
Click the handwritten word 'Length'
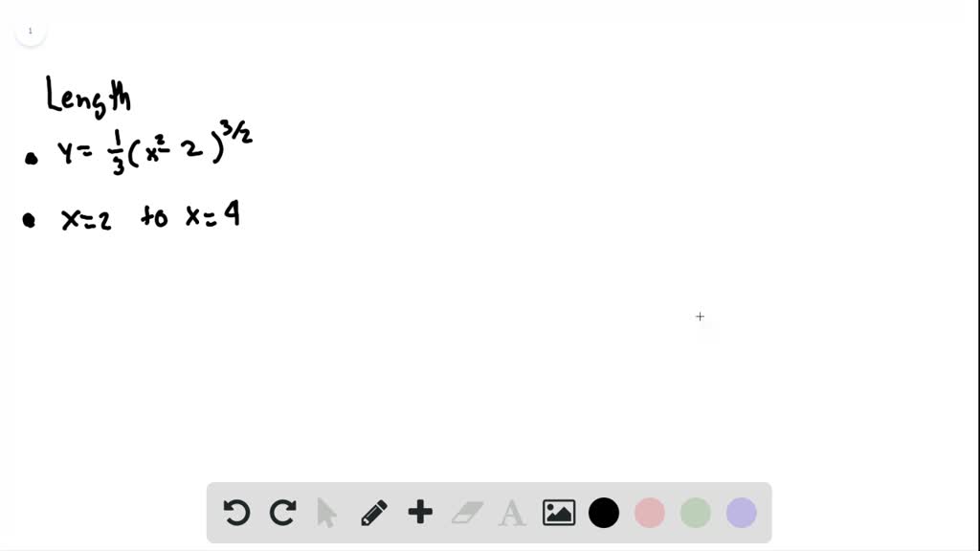88,97
